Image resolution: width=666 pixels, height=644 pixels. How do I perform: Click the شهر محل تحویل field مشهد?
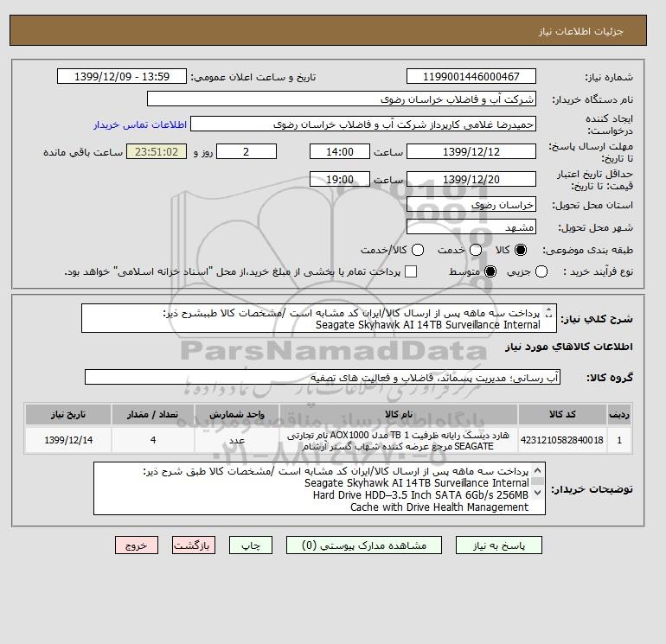point(471,227)
